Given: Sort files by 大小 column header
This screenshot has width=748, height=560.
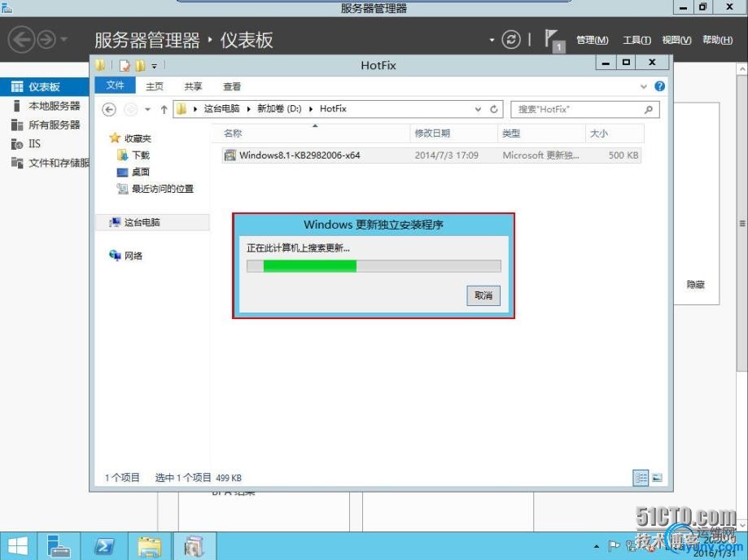Looking at the screenshot, I should tap(615, 133).
